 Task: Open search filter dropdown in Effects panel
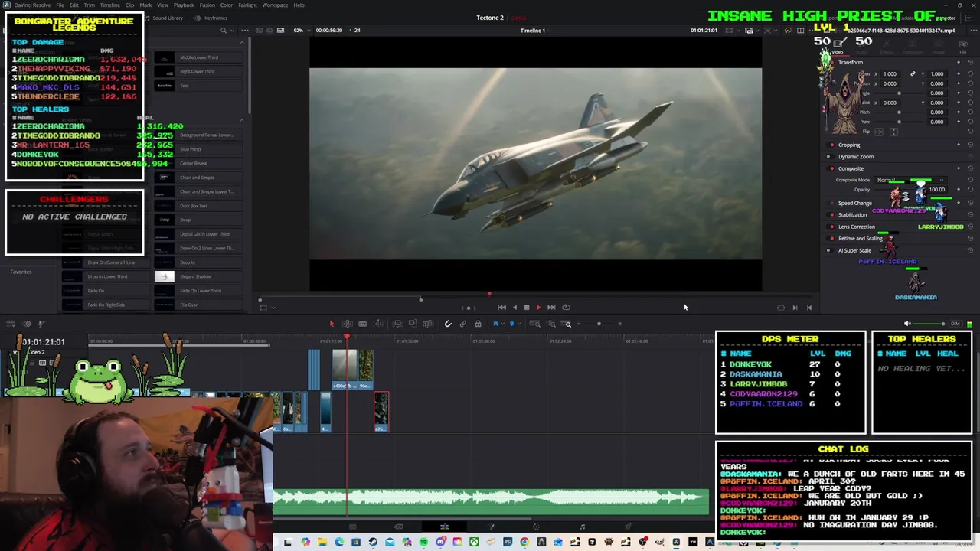(232, 30)
